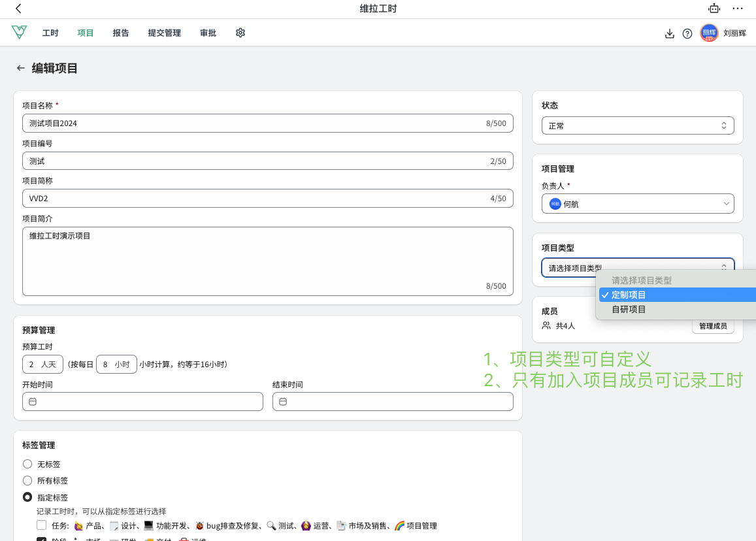Click the robot assistant icon

coord(714,8)
